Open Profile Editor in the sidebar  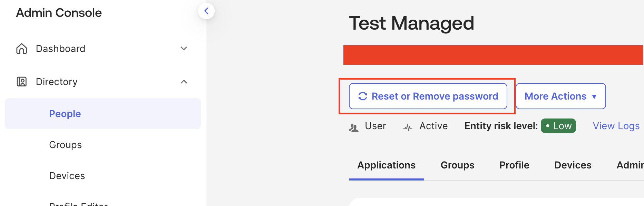(78, 203)
